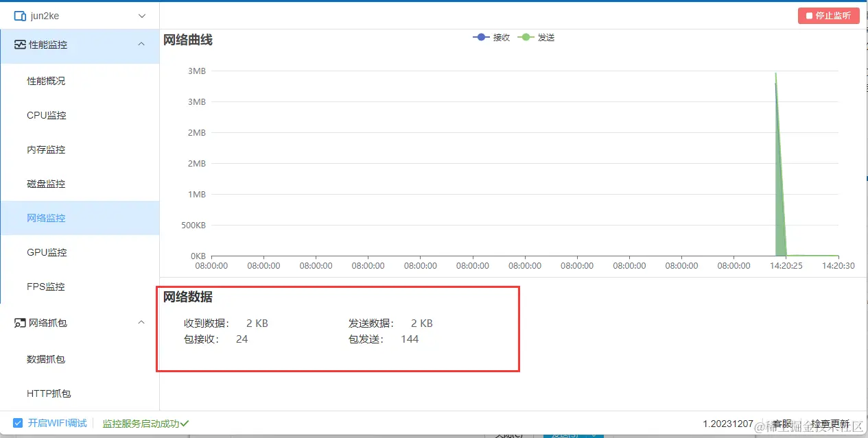Collapse the 网络抓包 section chevron
Viewport: 868px width, 438px height.
(141, 322)
